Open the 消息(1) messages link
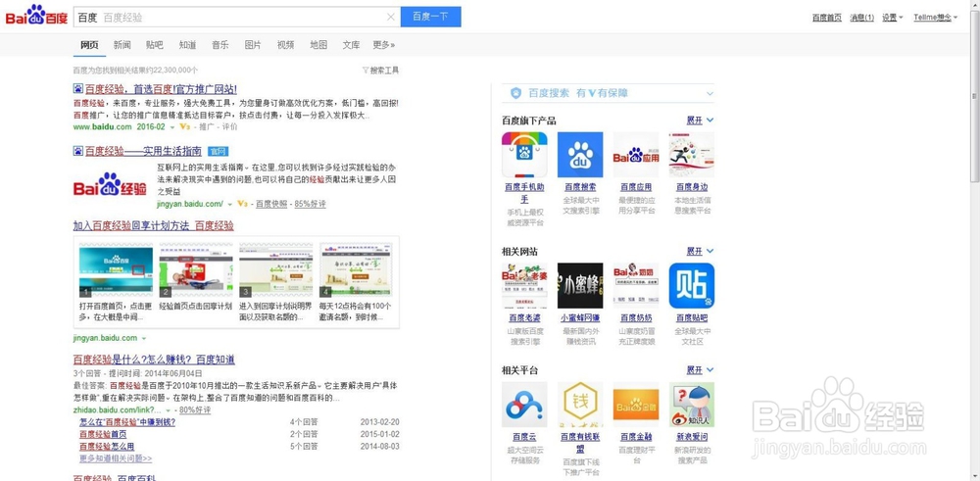The height and width of the screenshot is (481, 980). [x=861, y=18]
